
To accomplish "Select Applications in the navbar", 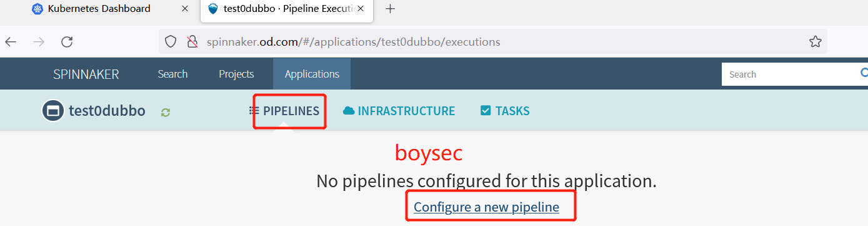I will pyautogui.click(x=312, y=74).
